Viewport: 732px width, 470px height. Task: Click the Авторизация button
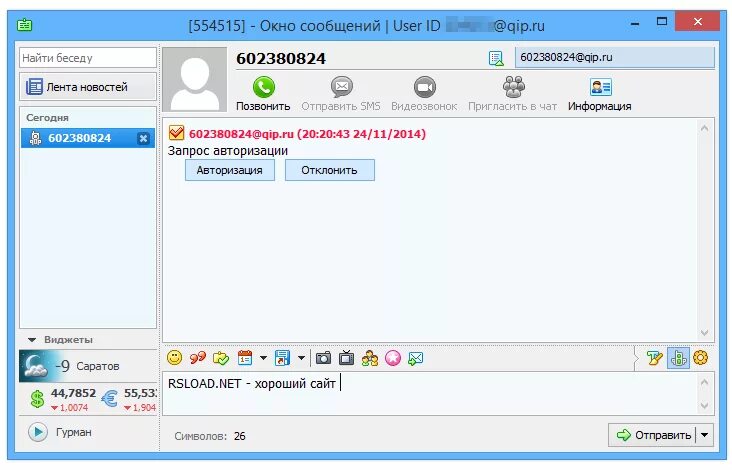coord(230,170)
